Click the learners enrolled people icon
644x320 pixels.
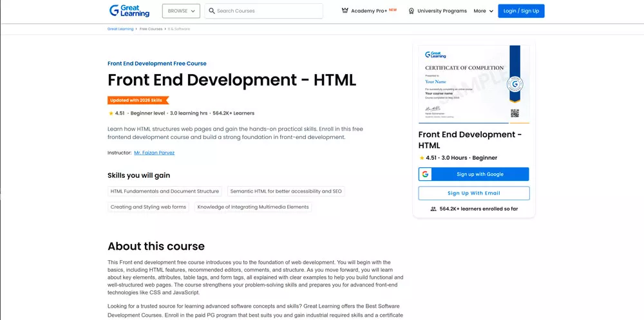433,209
